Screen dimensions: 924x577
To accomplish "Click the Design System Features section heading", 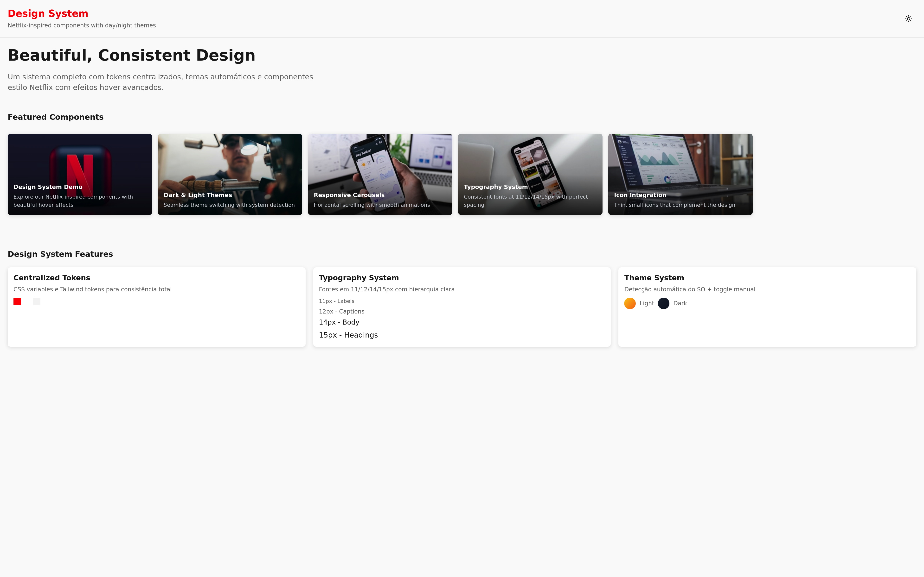I will click(60, 254).
